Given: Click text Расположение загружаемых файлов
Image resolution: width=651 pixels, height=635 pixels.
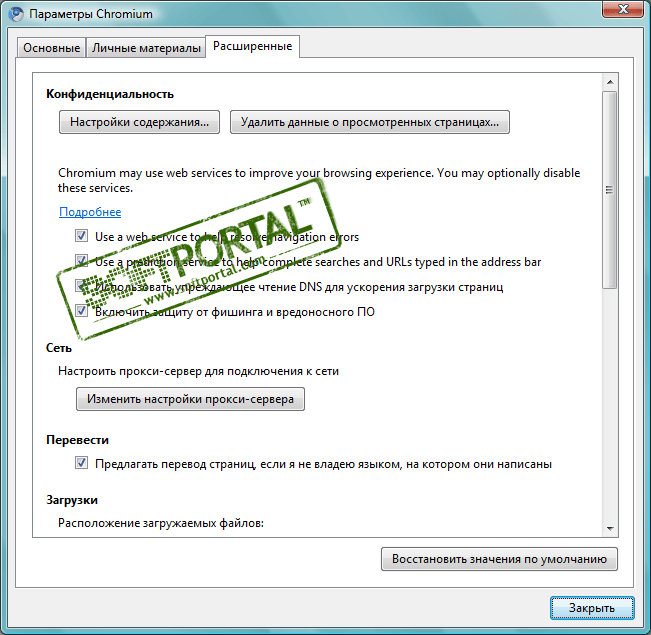Looking at the screenshot, I should pos(161,523).
